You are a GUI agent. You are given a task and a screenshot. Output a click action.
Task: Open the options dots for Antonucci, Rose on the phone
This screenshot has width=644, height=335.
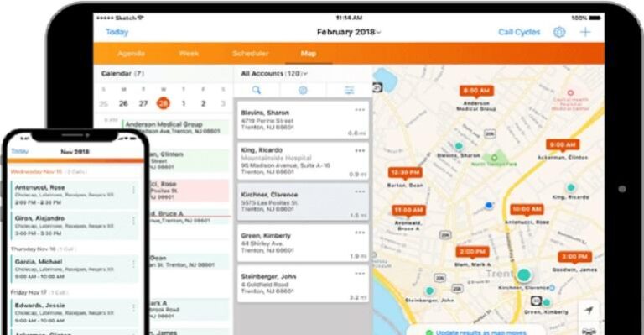[133, 190]
